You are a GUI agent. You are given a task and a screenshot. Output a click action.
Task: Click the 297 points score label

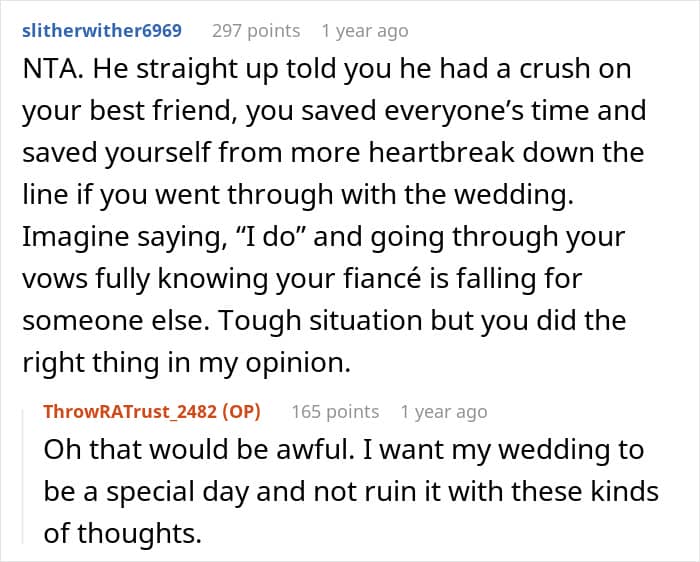(256, 31)
